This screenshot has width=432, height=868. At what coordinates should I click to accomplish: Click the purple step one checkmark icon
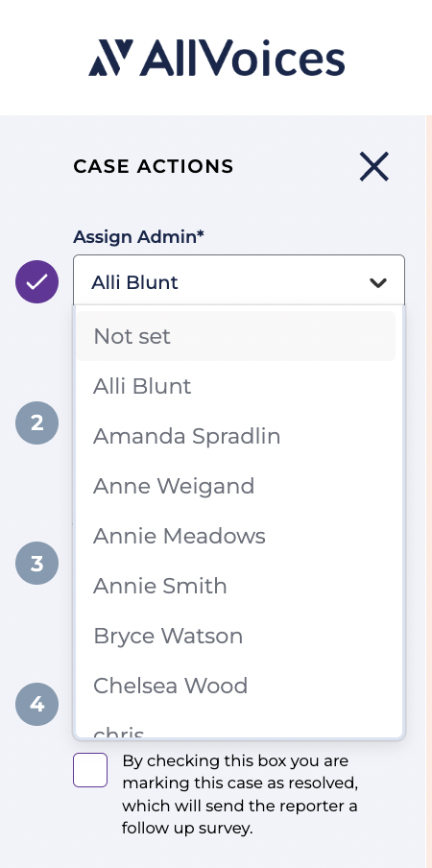click(36, 281)
